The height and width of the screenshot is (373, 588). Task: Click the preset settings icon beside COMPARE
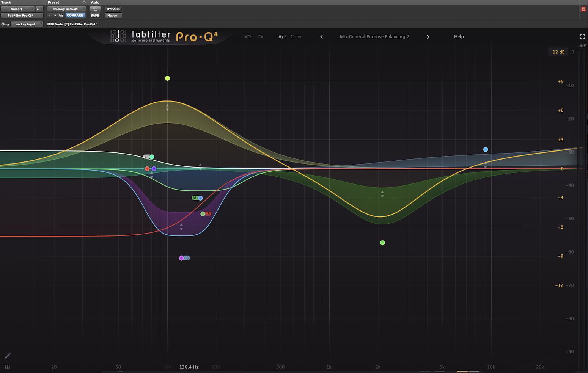61,16
